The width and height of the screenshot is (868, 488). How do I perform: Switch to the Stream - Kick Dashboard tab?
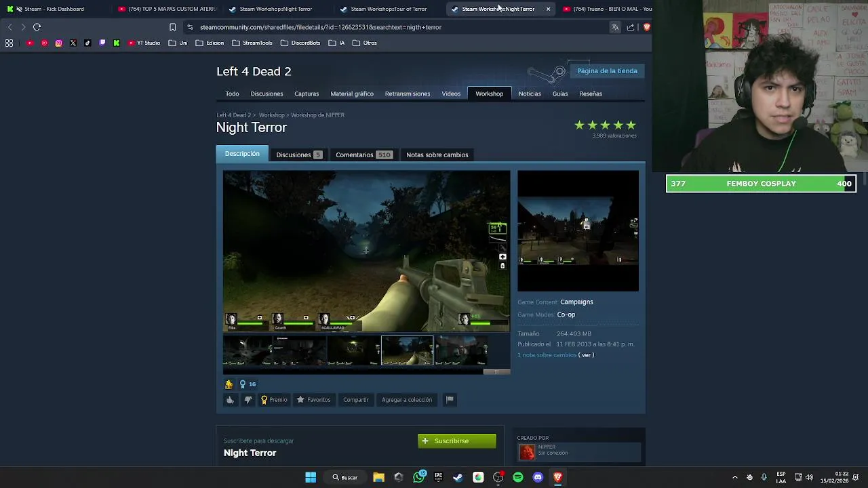pyautogui.click(x=54, y=9)
